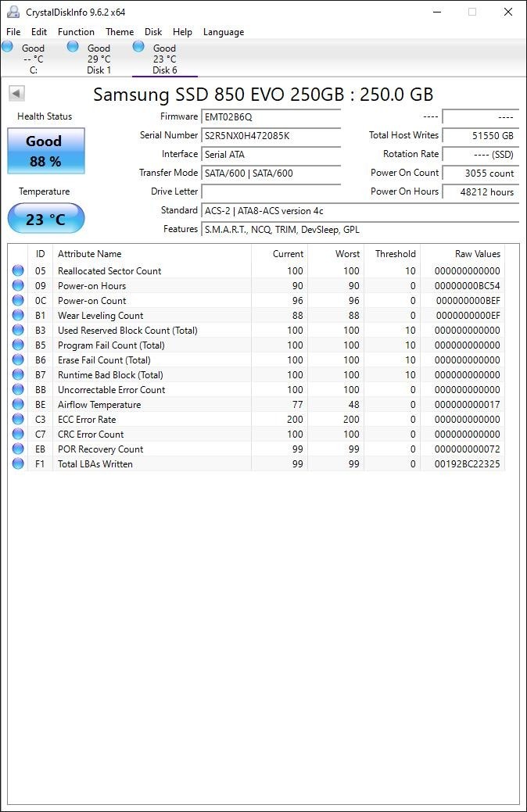Click the CrystalDiskInfo app icon in title bar
Image resolution: width=527 pixels, height=812 pixels.
point(13,12)
